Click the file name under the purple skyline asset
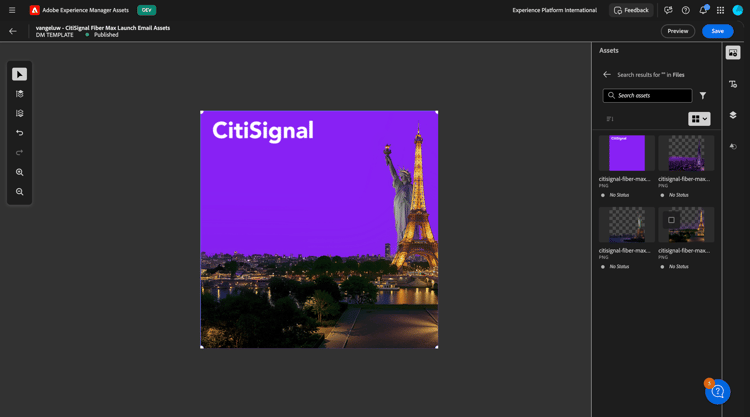 pyautogui.click(x=684, y=179)
